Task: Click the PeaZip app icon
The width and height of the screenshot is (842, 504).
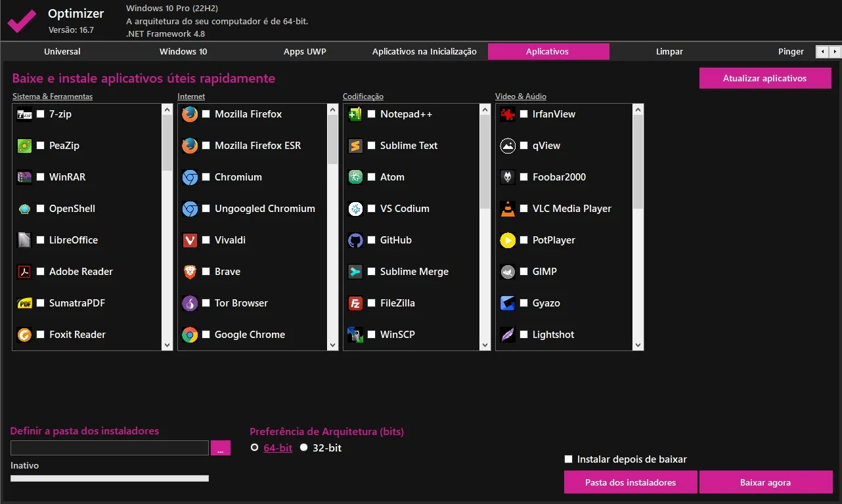Action: point(24,146)
